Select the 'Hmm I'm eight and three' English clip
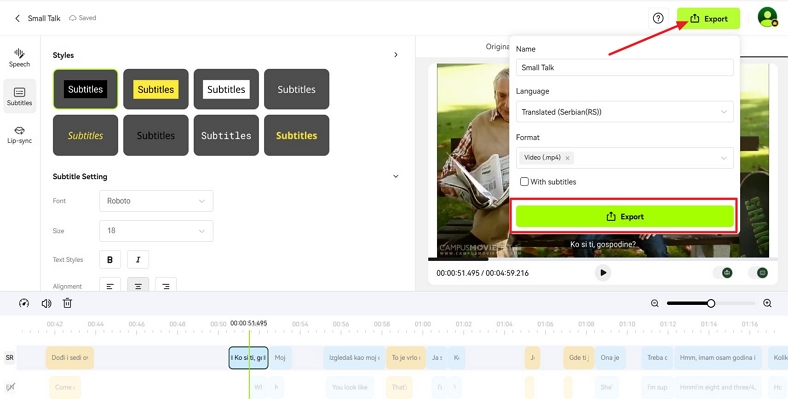Screen dimensions: 788x399 718,387
